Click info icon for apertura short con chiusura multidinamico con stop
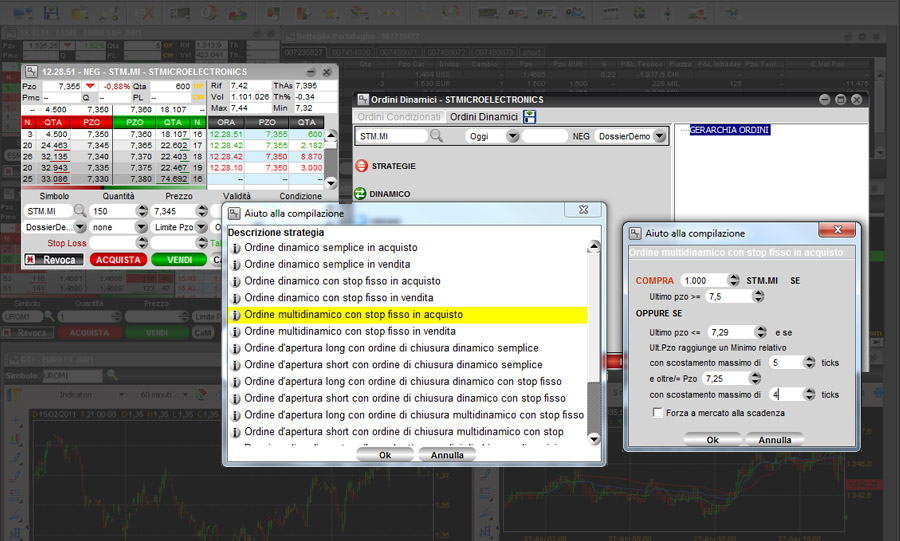Viewport: 900px width, 541px height. click(x=235, y=432)
